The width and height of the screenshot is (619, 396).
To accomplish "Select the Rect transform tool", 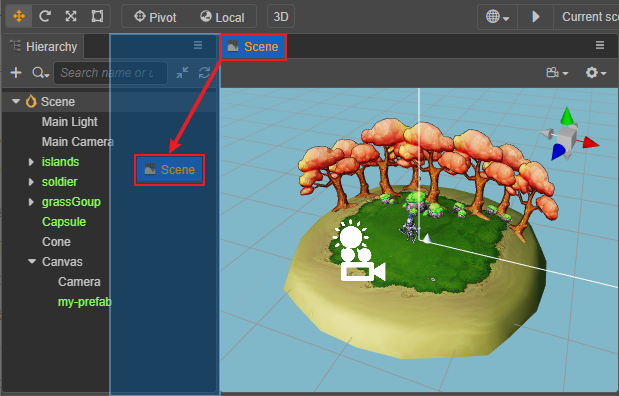I will point(97,17).
